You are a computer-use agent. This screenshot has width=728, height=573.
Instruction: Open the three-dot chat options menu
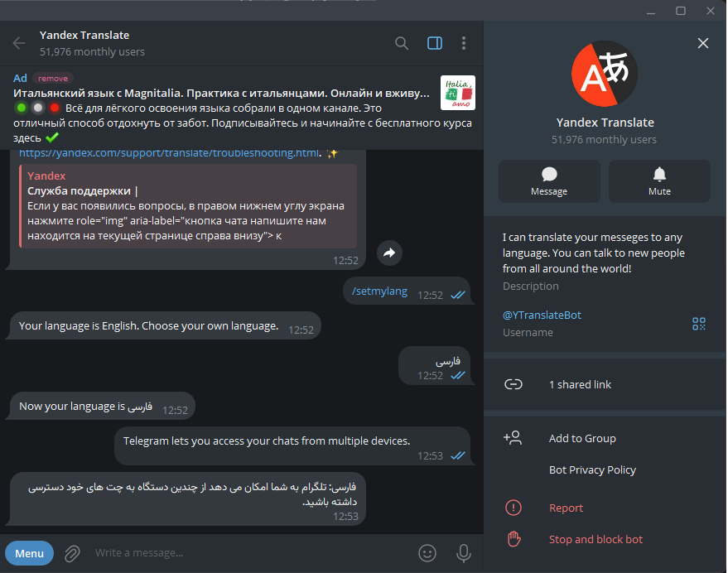[463, 43]
